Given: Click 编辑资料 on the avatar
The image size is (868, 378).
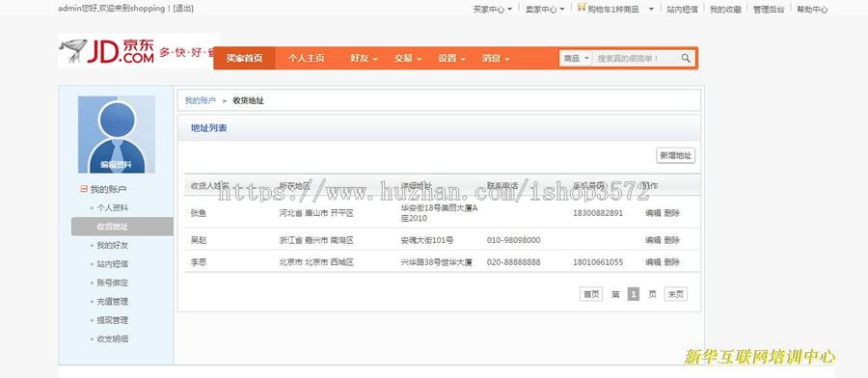Looking at the screenshot, I should 117,164.
